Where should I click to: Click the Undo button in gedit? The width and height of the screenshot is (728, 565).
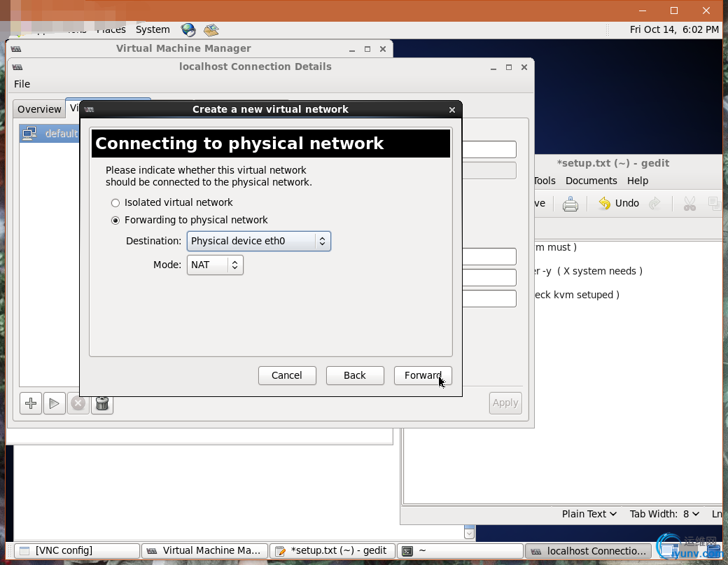(618, 203)
